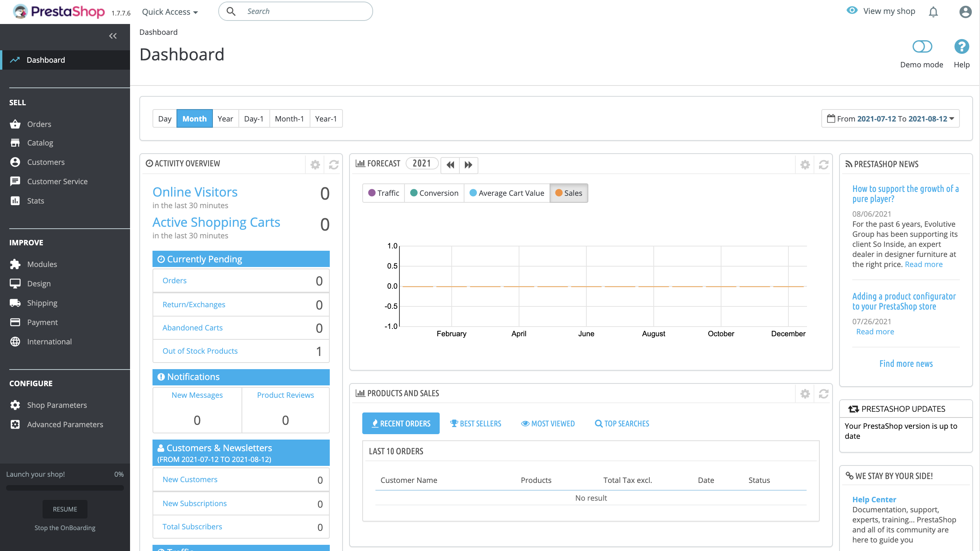Click the Help question mark icon

point(961,47)
